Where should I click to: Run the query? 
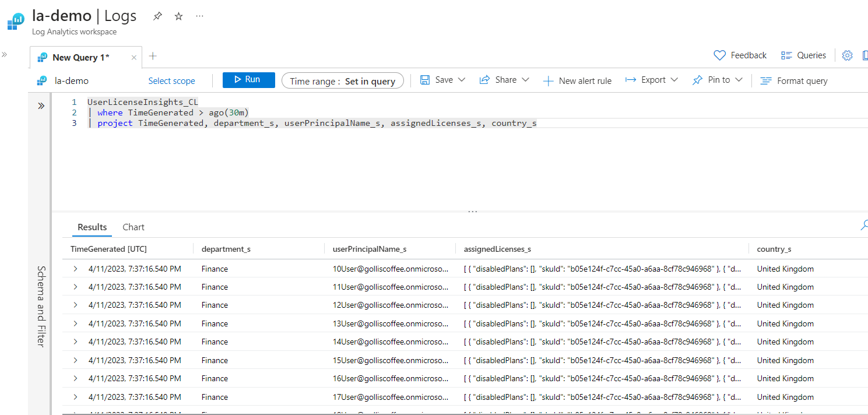248,80
